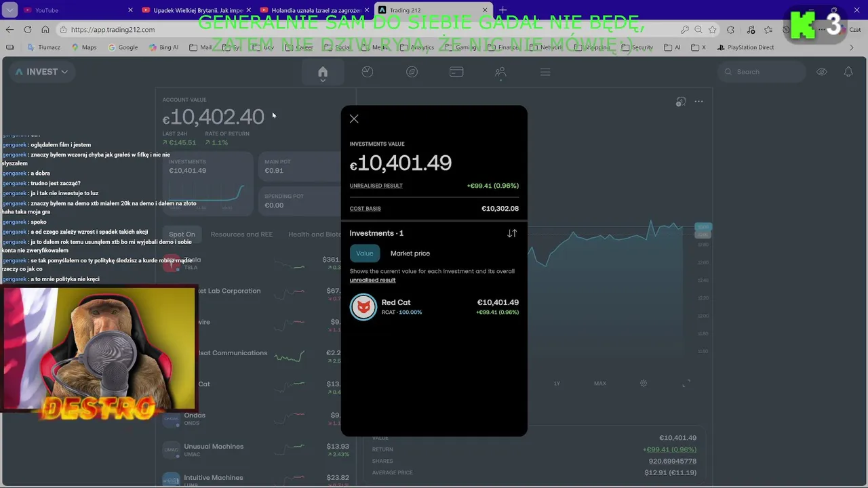Open Bing AI bookmark
868x488 pixels.
(163, 47)
